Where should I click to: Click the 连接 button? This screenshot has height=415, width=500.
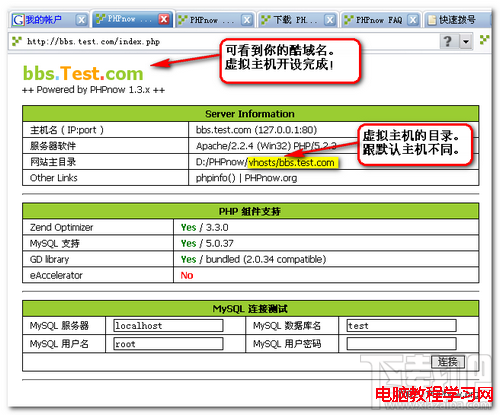point(448,362)
